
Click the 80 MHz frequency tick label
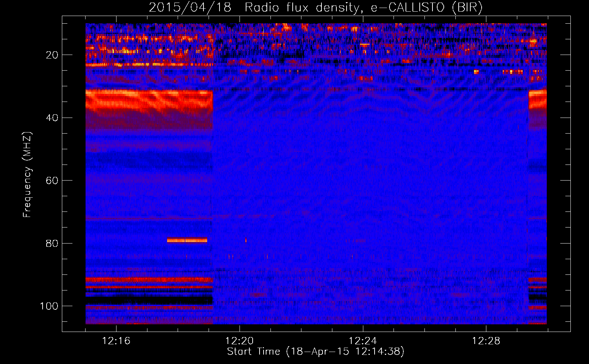pyautogui.click(x=52, y=243)
